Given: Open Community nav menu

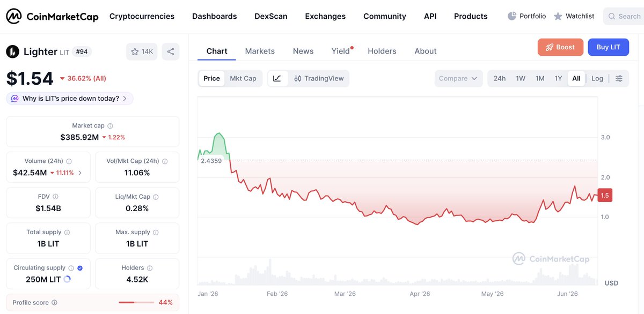Looking at the screenshot, I should [x=385, y=16].
